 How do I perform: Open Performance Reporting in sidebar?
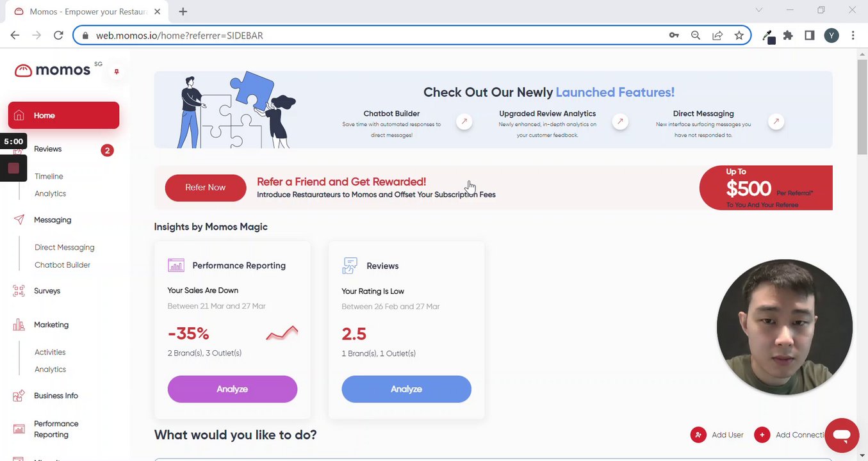click(x=56, y=429)
